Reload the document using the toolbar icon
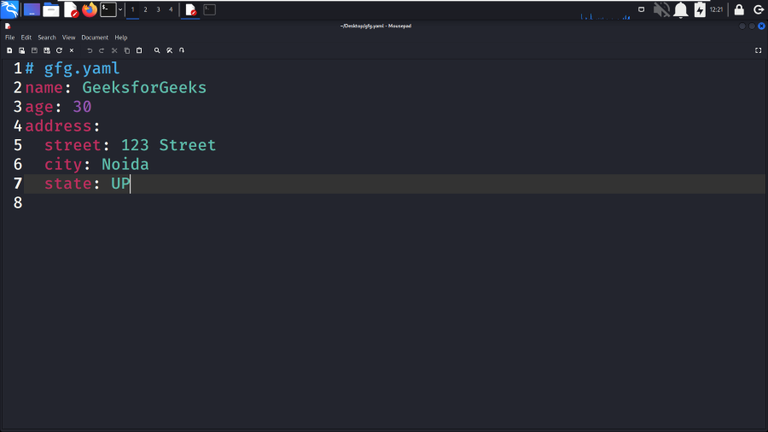768x432 pixels. pyautogui.click(x=59, y=50)
